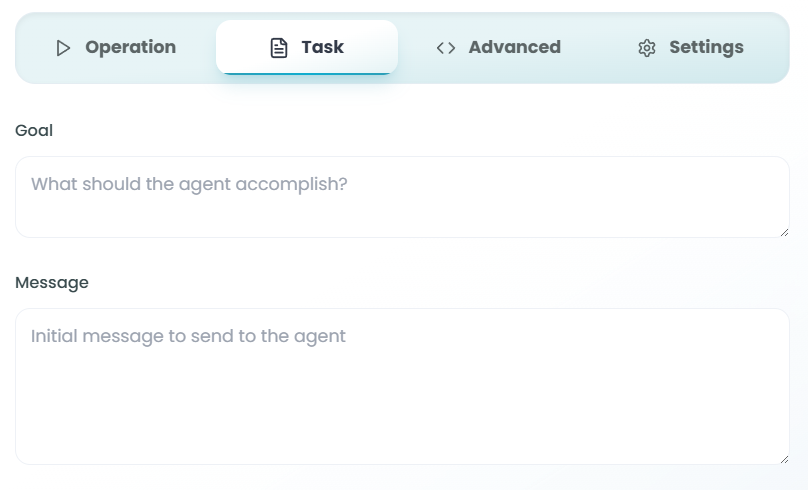Click the play icon on the Operation tab
Viewport: 808px width, 490px height.
64,48
